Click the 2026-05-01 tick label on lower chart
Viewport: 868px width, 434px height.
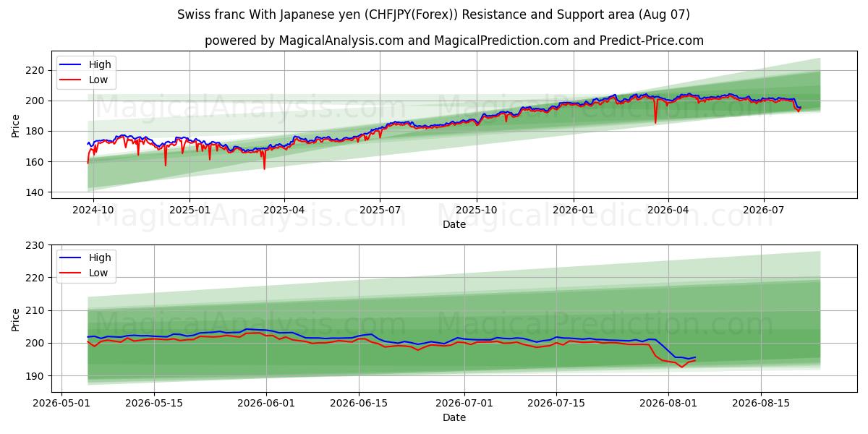pyautogui.click(x=61, y=404)
